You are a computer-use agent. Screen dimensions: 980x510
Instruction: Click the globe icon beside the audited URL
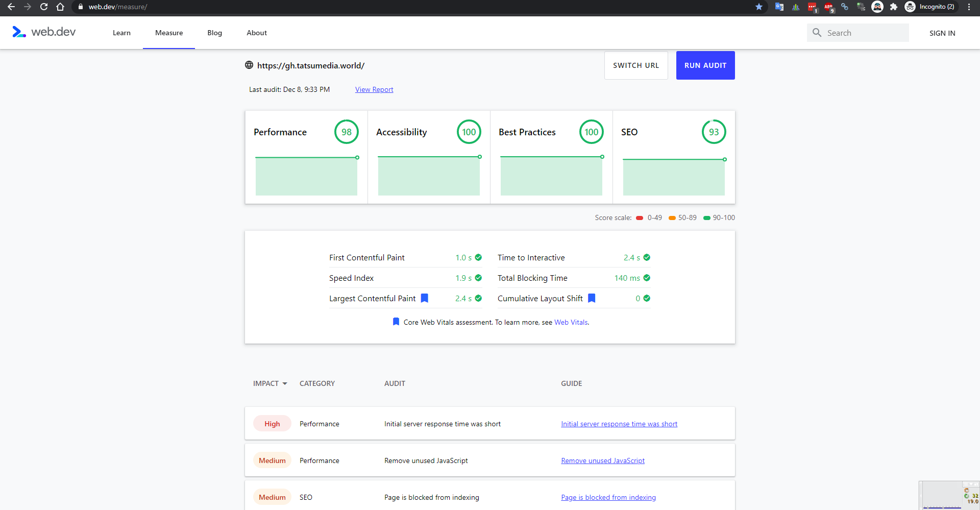[x=249, y=65]
